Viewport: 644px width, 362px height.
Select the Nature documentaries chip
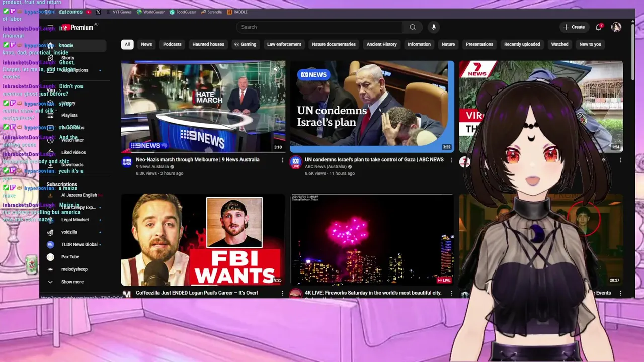334,44
